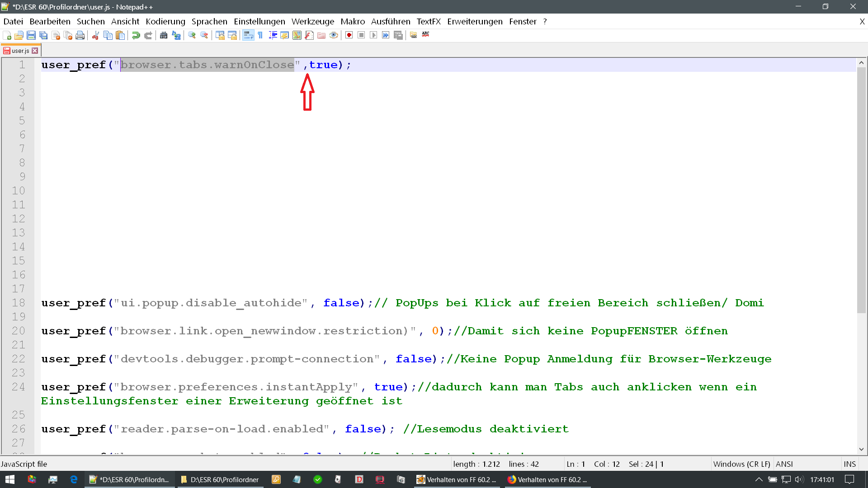
Task: Click the Zoom in magnifier icon
Action: (x=192, y=35)
